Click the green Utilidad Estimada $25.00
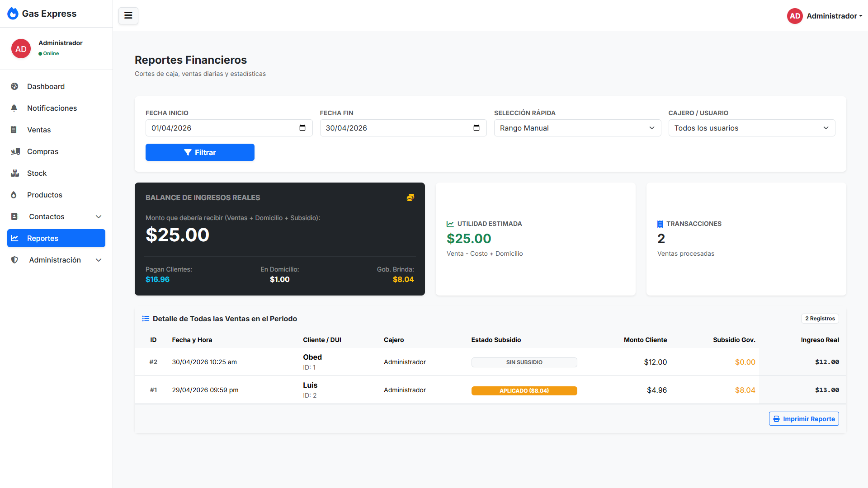This screenshot has height=488, width=868. tap(469, 239)
